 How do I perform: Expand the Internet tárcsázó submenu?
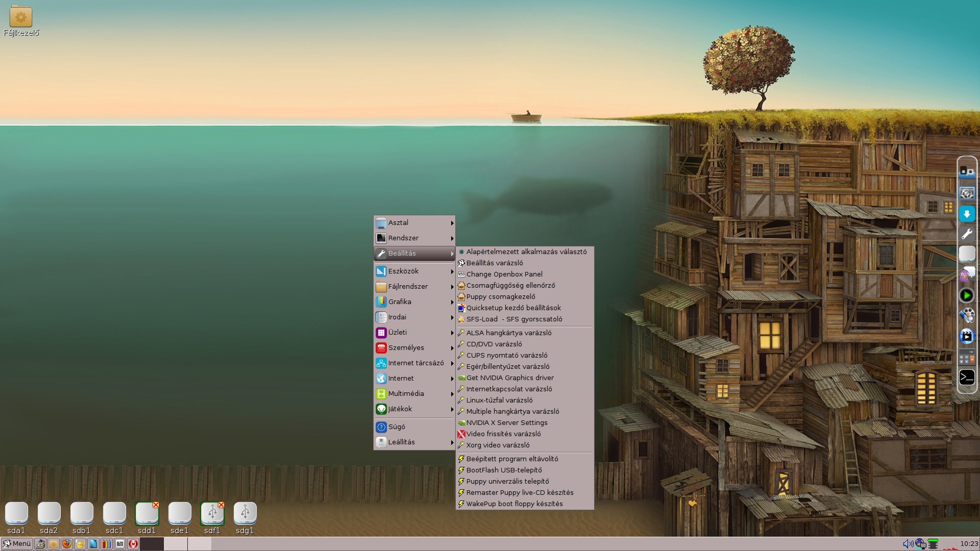coord(414,363)
